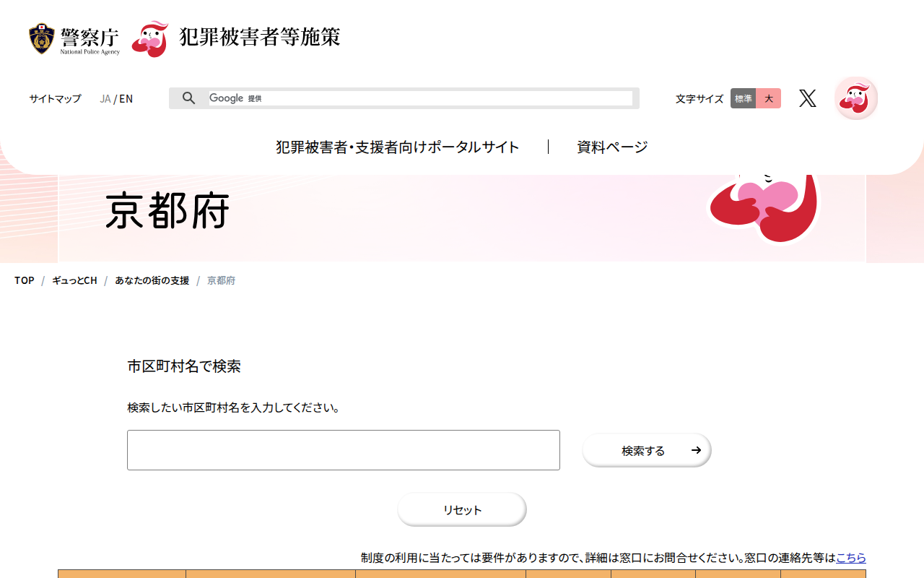The height and width of the screenshot is (578, 924).
Task: Set font size to 標準
Action: point(743,98)
